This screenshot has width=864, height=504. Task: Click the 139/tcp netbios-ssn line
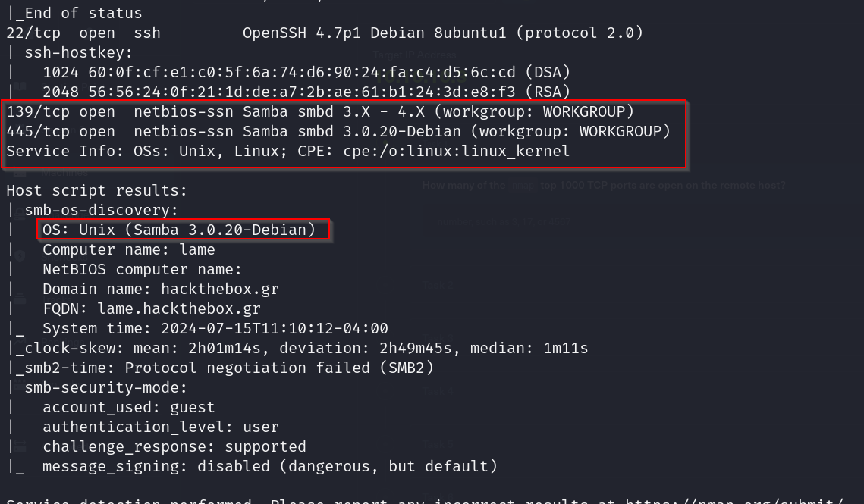click(x=320, y=112)
